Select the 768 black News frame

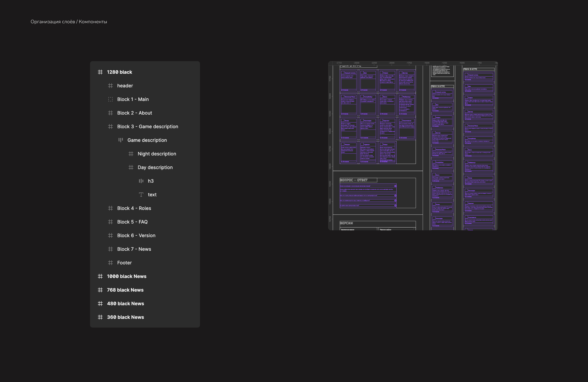point(125,290)
